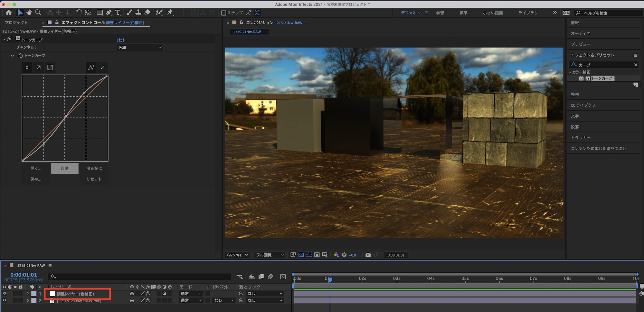
Task: Expand layer 1 properties in timeline
Action: tap(28, 294)
